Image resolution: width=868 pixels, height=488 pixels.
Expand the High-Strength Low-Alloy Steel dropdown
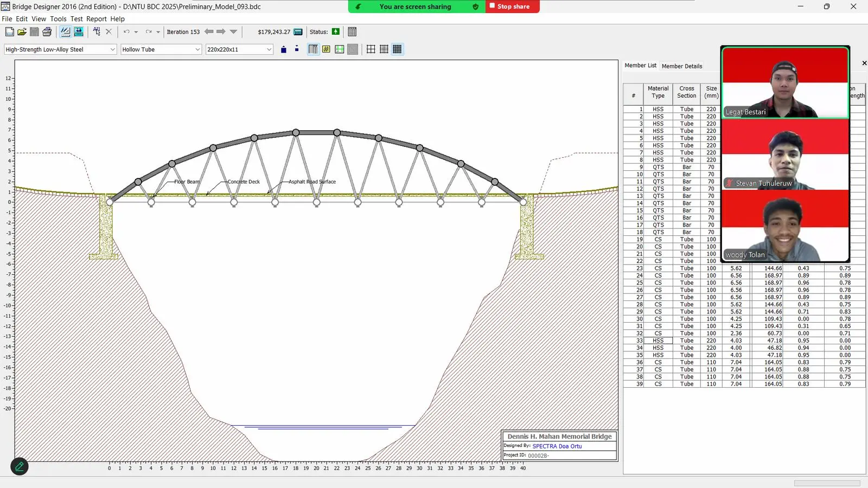[60, 49]
